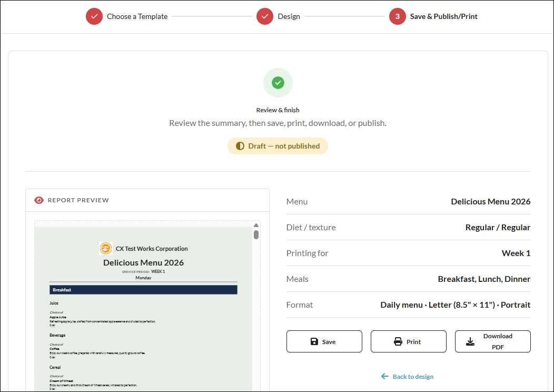Click the Design step checkmark circle
Viewport: 554px width, 392px height.
(265, 16)
